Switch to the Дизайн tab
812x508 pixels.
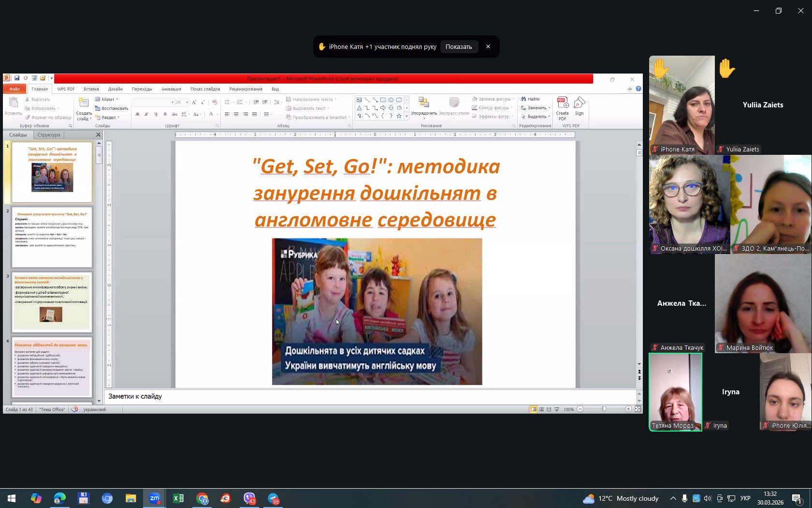click(x=115, y=89)
